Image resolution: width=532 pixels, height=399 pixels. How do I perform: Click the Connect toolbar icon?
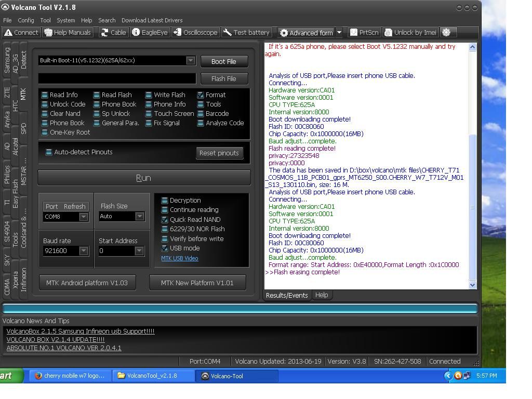(21, 32)
